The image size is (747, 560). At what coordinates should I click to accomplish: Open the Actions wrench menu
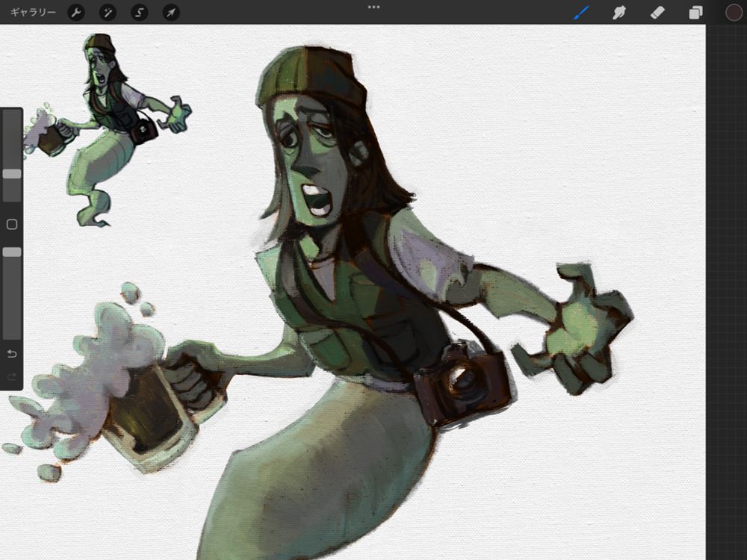[x=76, y=13]
